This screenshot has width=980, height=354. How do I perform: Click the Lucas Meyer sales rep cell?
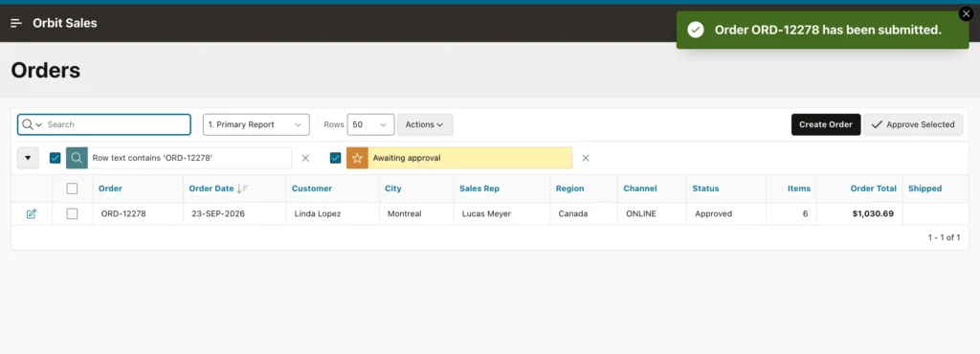(x=486, y=213)
